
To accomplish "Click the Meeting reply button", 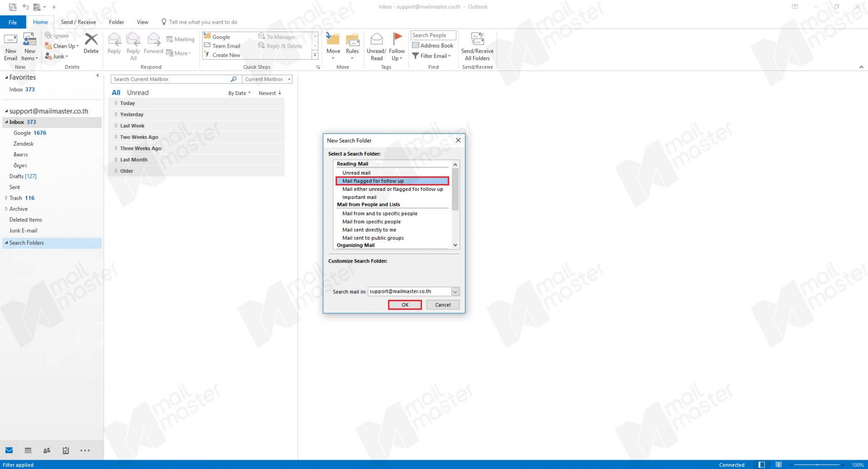I will [x=180, y=40].
